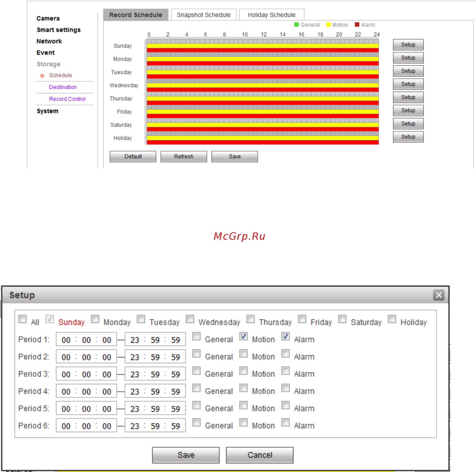Open Smart settings in the sidebar
The height and width of the screenshot is (472, 476).
pos(59,30)
